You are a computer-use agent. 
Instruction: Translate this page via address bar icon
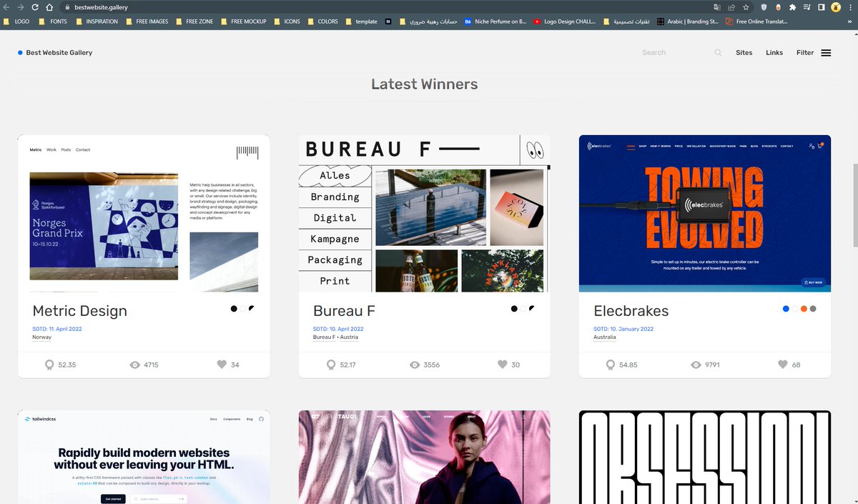coord(717,7)
